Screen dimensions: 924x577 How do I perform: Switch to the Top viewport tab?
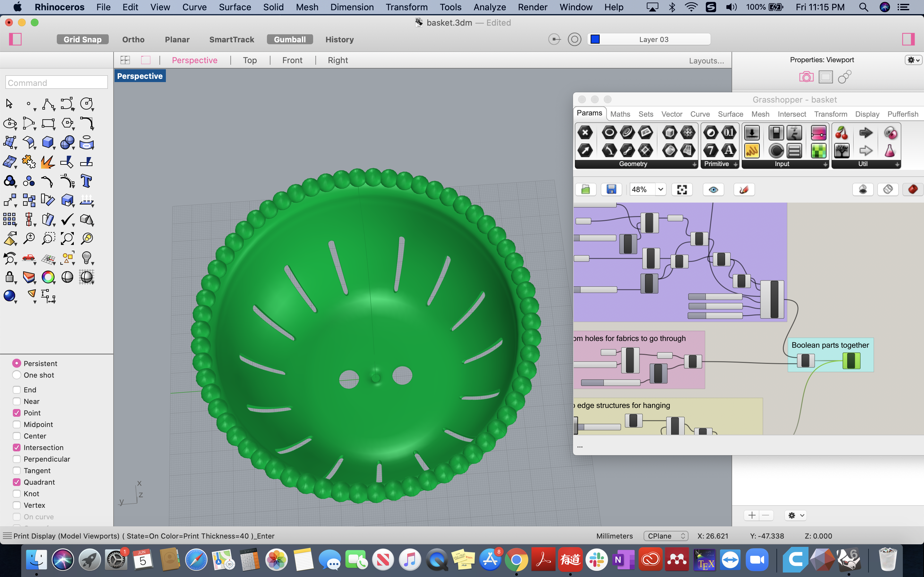(x=250, y=60)
